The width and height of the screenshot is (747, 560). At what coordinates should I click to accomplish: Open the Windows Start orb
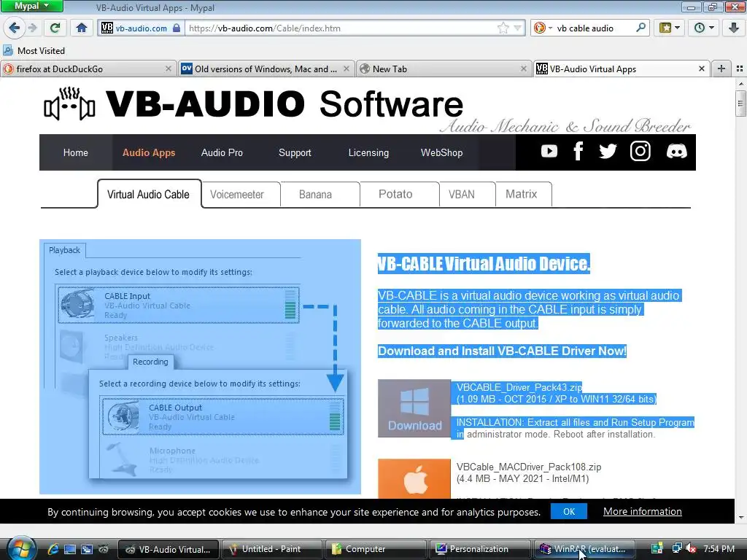pos(20,548)
